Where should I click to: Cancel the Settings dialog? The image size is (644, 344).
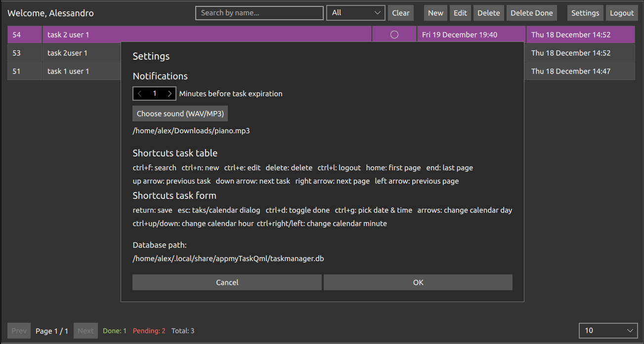pyautogui.click(x=227, y=282)
